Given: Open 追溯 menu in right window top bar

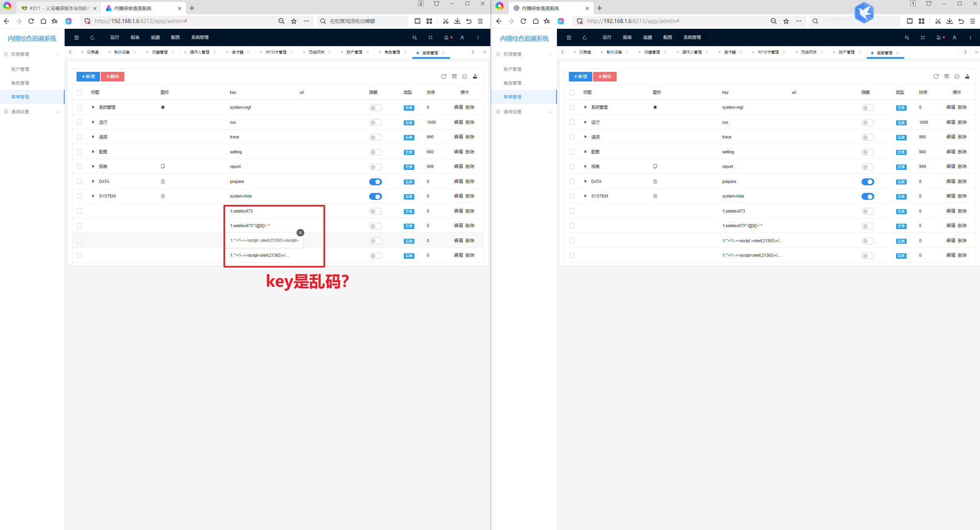Looking at the screenshot, I should click(648, 37).
